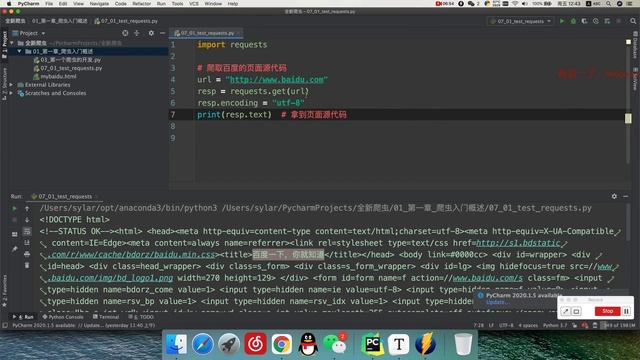640x360 pixels.
Task: Open the TODO tool window tab
Action: pyautogui.click(x=141, y=317)
